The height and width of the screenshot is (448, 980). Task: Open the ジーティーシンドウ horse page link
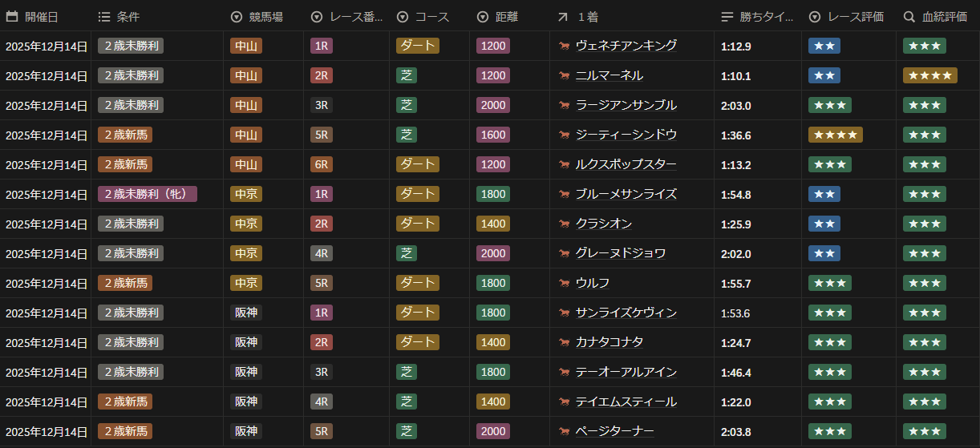tap(626, 135)
